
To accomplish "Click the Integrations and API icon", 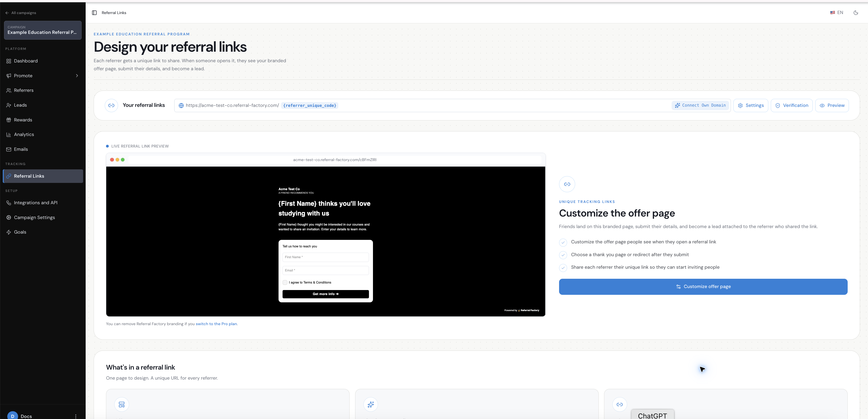I will point(9,203).
